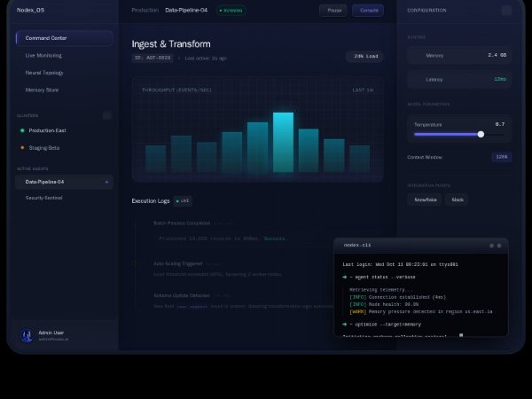Toggle the Live indicator beside Execution Logs
Screen dimensions: 532x399
coord(183,201)
